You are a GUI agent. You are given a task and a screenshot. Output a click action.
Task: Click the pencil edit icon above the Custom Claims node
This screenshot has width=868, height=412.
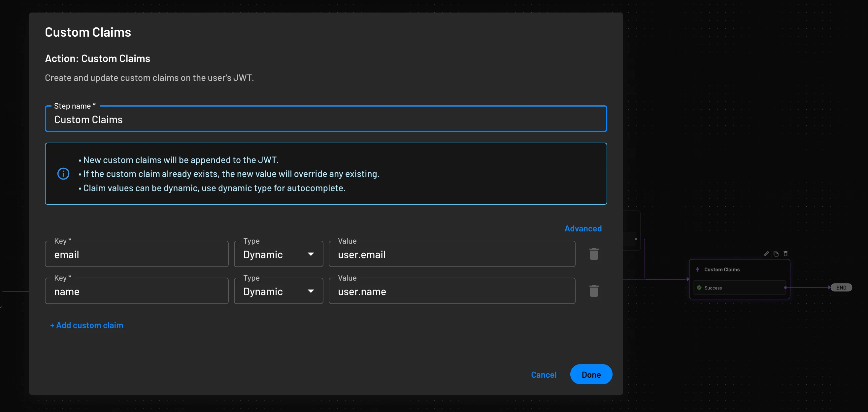coord(766,254)
